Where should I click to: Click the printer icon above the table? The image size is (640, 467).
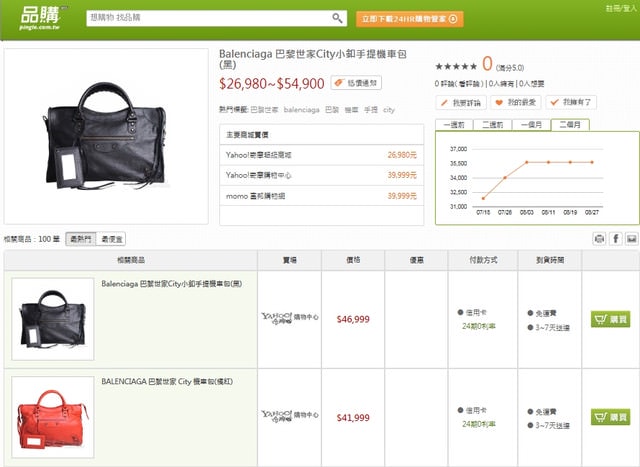[x=599, y=239]
